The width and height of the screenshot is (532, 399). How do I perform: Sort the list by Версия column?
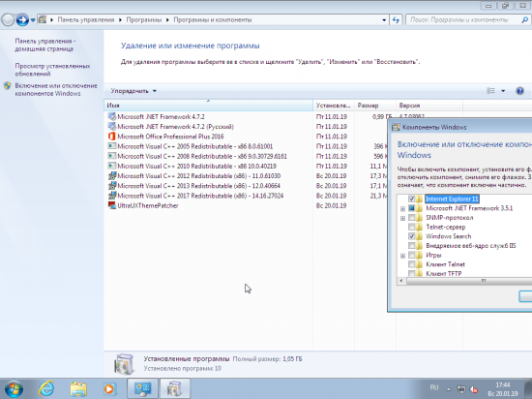pyautogui.click(x=429, y=106)
